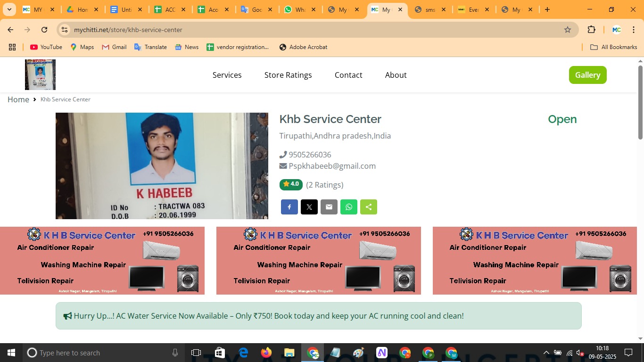Open Firefox from the taskbar
The image size is (644, 362).
click(266, 353)
